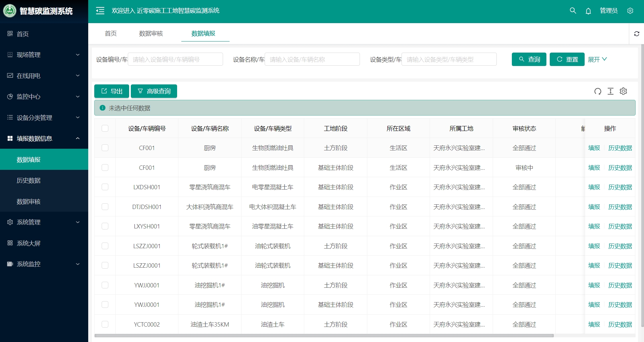Click the system logo emblem

[9, 11]
